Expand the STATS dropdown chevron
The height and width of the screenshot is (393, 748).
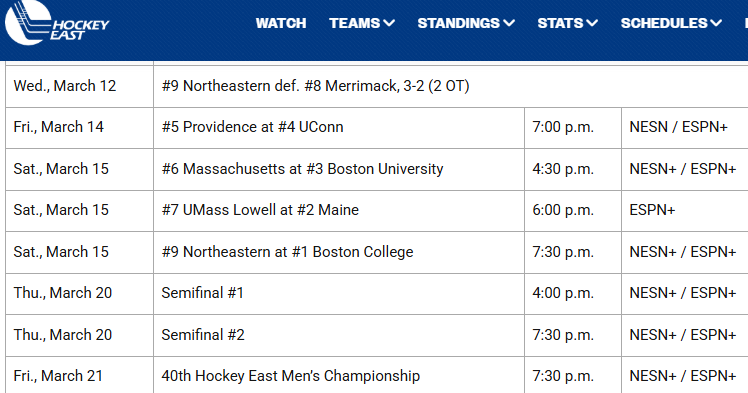(x=592, y=23)
